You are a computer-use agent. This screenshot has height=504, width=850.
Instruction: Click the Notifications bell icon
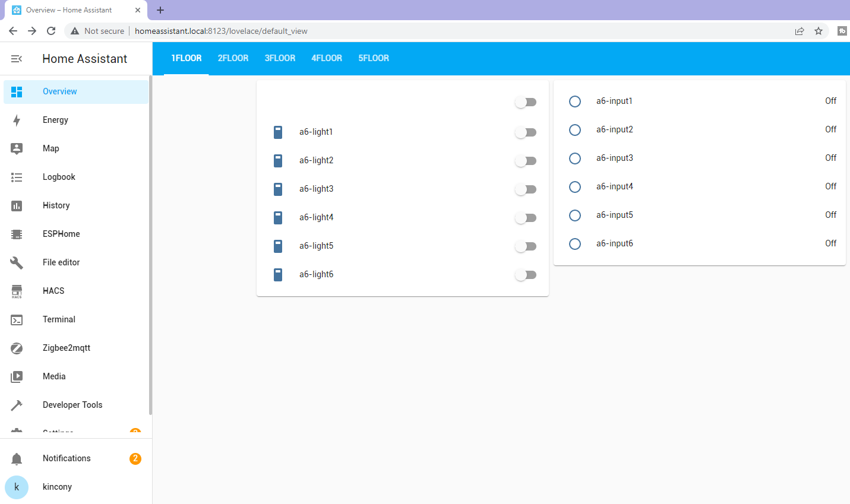pyautogui.click(x=17, y=458)
